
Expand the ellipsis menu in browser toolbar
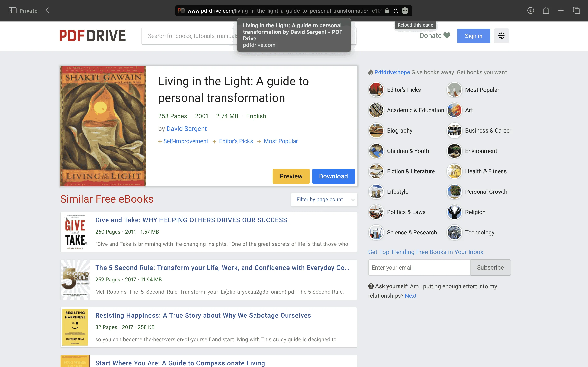pos(405,11)
